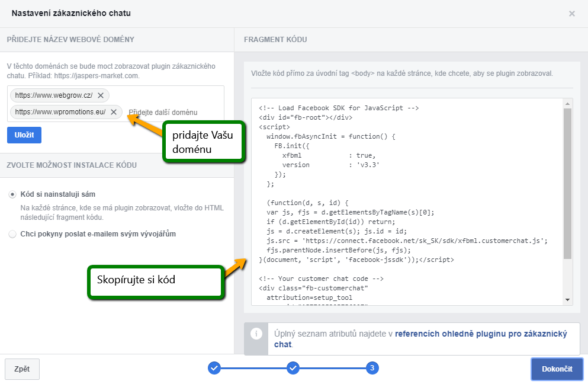Choose 'Chci pokyny poslat e-mailem' radio option
588x384 pixels.
click(x=13, y=234)
